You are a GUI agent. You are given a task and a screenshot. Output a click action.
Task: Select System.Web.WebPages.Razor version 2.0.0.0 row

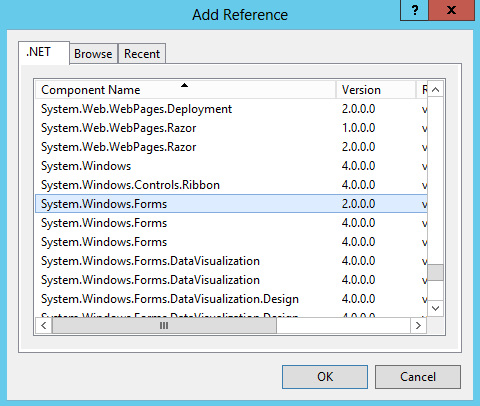[x=231, y=147]
